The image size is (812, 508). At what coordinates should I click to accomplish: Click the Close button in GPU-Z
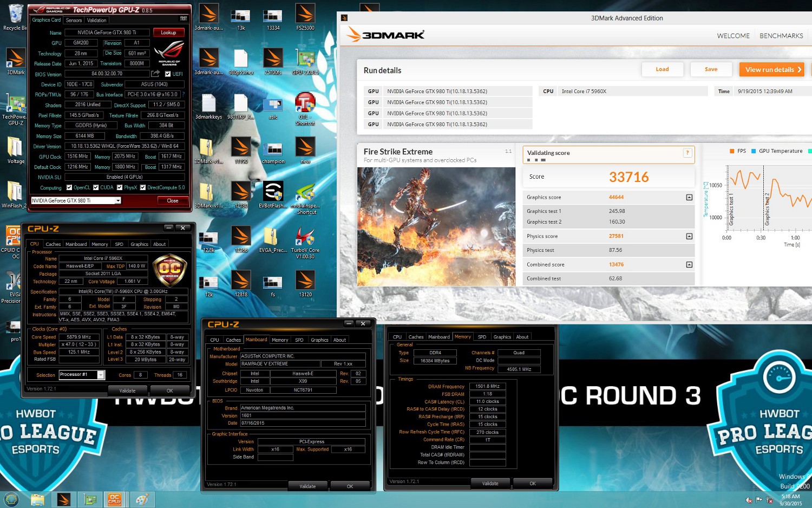173,200
